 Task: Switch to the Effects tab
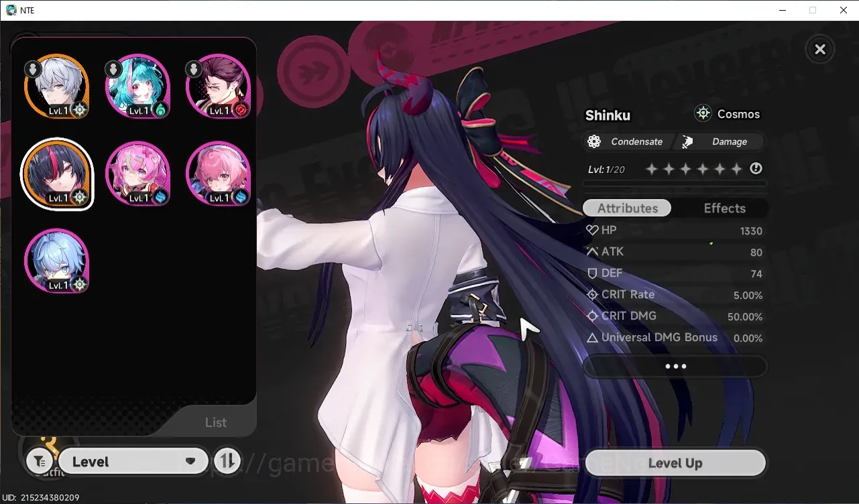724,208
